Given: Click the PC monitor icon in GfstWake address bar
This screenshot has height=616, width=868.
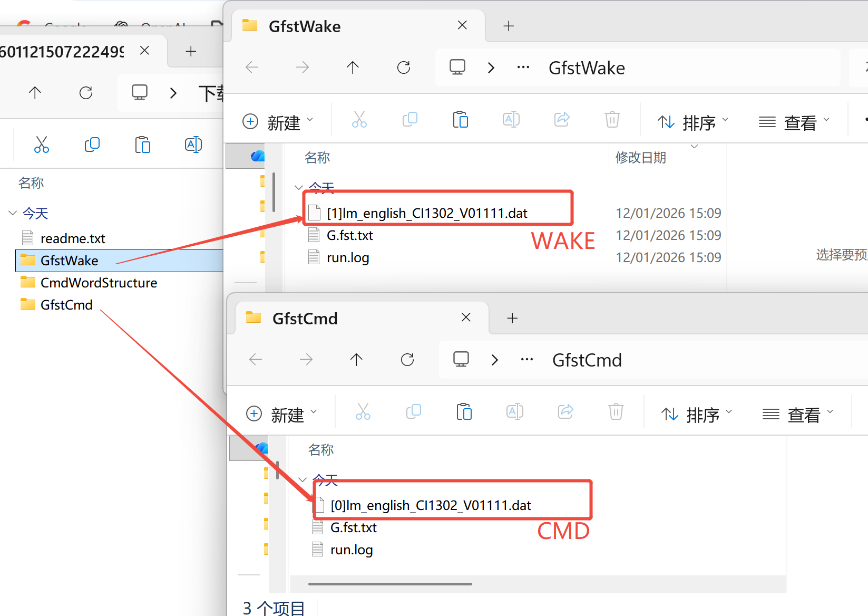Looking at the screenshot, I should click(457, 68).
